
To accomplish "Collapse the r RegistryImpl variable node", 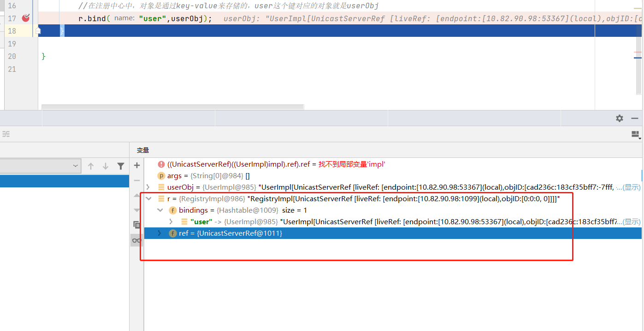I will tap(148, 198).
